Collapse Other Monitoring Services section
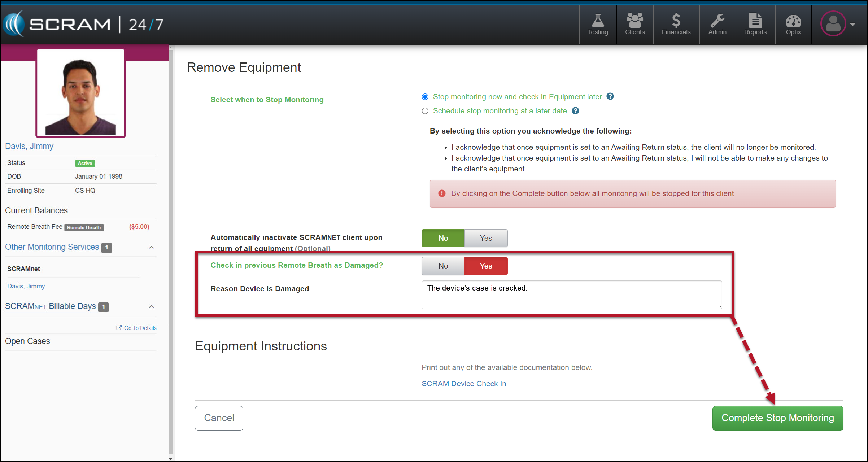This screenshot has height=462, width=868. point(152,247)
